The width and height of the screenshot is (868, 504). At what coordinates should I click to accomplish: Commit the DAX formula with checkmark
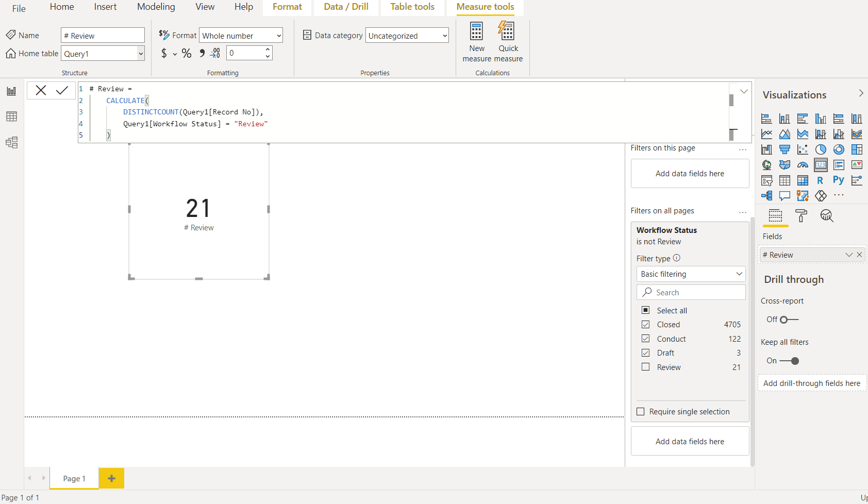click(x=62, y=90)
